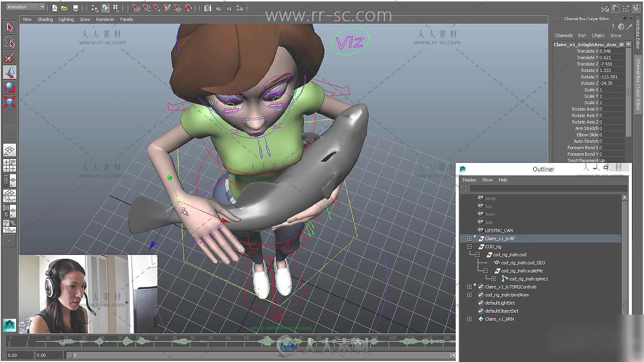Open the Edit menu in Channel Box
Screen dimensions: 644x362
pos(582,36)
